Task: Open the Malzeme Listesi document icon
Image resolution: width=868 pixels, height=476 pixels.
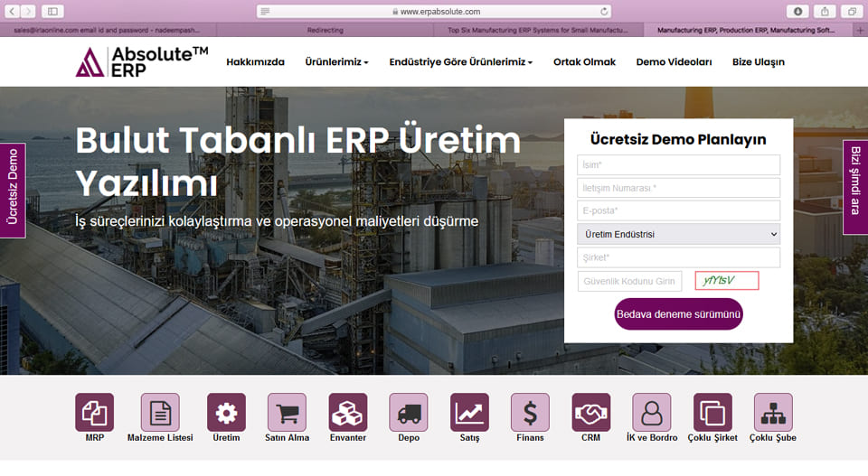Action: 160,413
